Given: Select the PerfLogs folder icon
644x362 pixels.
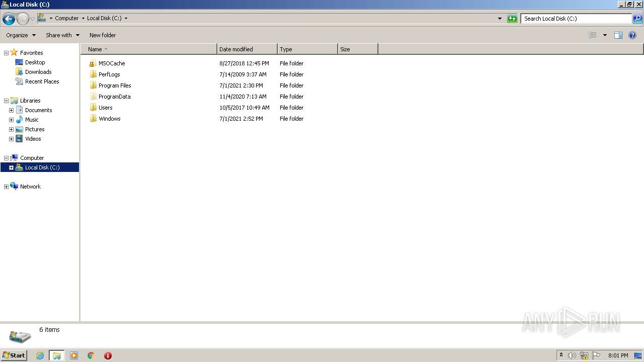Looking at the screenshot, I should point(93,74).
